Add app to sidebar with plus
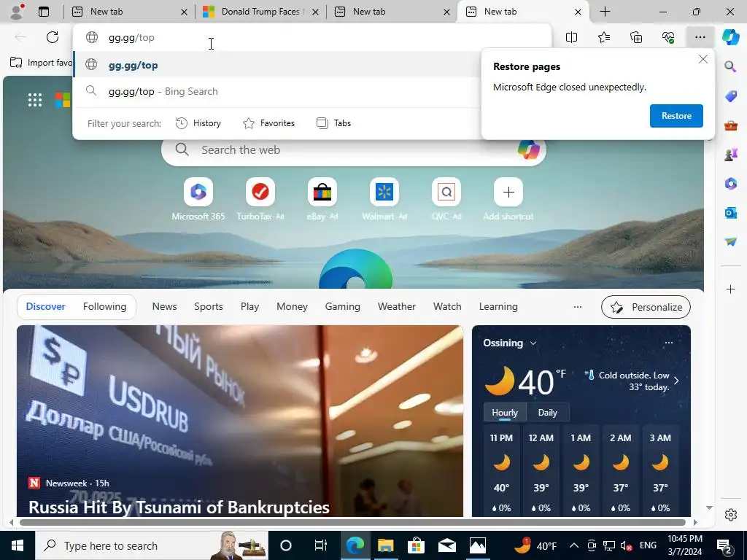Image resolution: width=747 pixels, height=560 pixels. pos(730,289)
